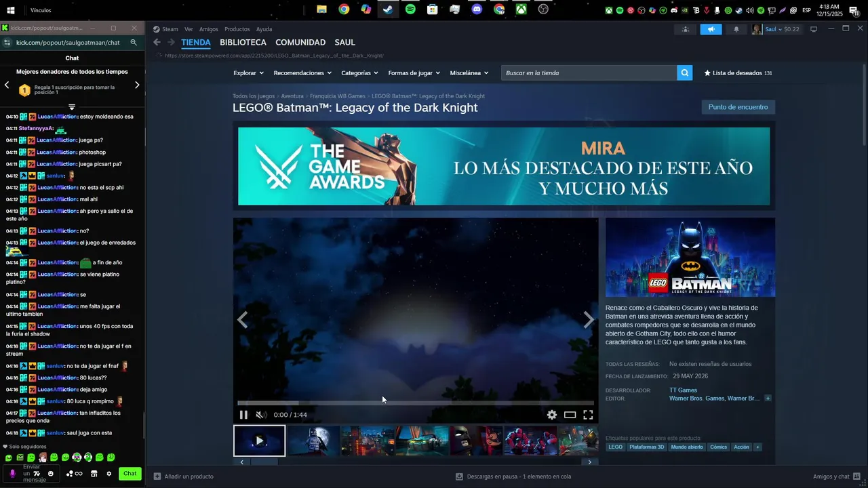The image size is (868, 488).
Task: Expand the publisher list plus button
Action: coord(768,399)
